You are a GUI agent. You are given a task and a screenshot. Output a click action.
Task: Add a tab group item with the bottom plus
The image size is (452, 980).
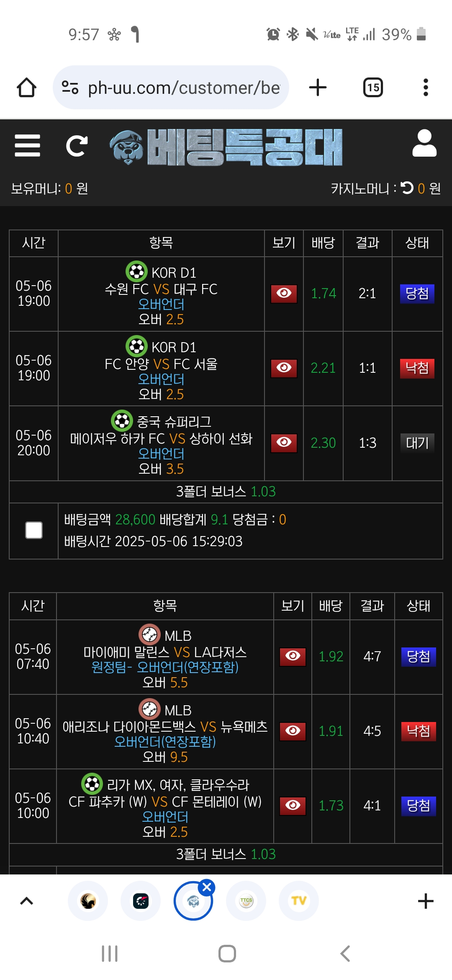pyautogui.click(x=426, y=901)
